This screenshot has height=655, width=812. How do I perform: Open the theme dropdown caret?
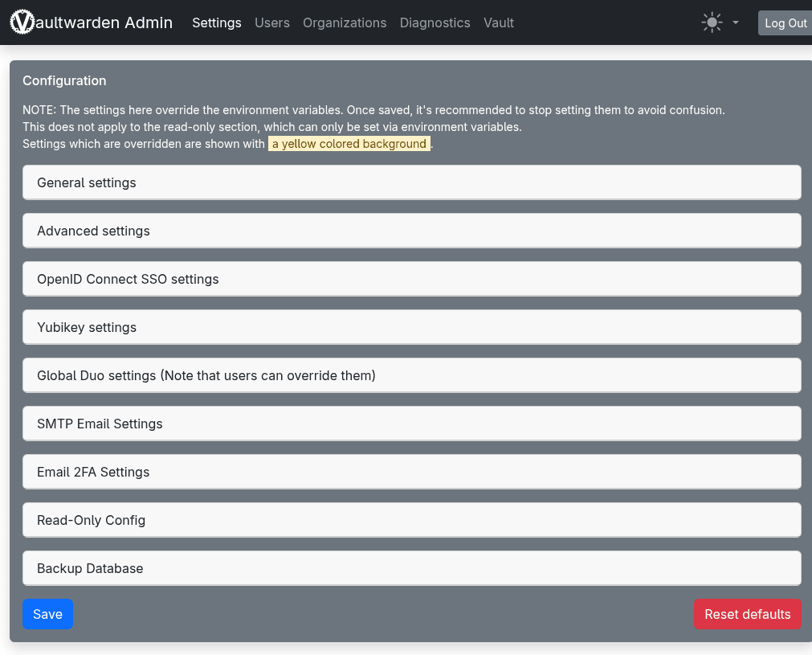pos(736,23)
